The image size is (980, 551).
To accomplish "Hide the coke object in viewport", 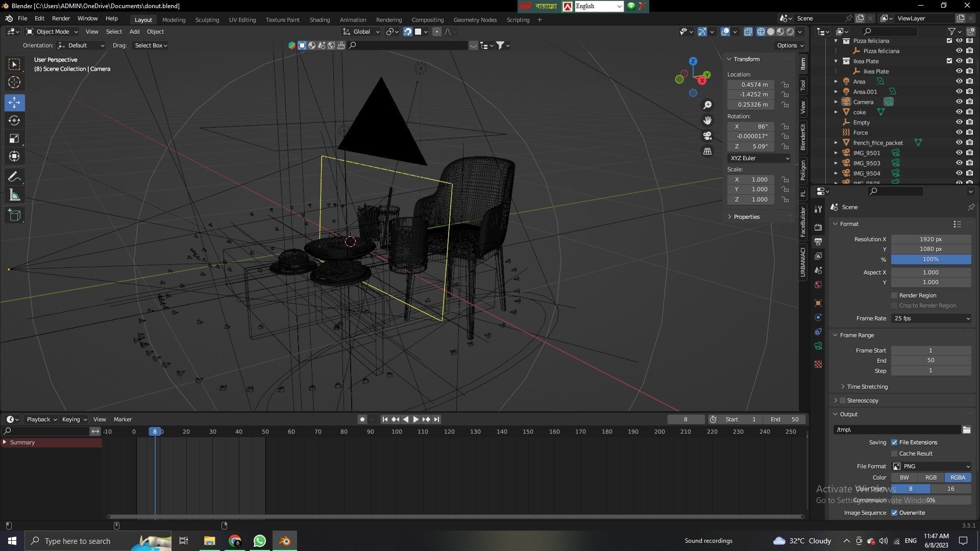I will [x=959, y=112].
